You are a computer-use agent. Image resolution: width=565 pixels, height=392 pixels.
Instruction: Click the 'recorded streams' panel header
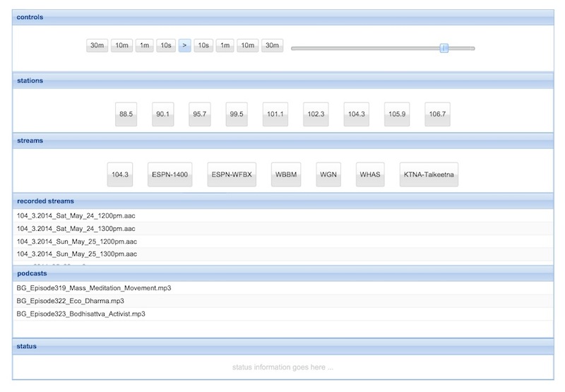[x=283, y=201]
